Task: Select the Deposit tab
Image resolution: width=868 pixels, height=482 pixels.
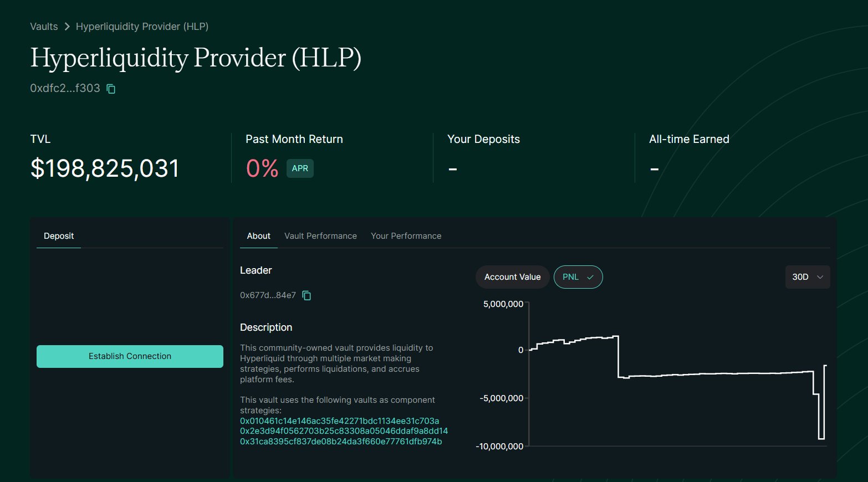Action: (59, 236)
